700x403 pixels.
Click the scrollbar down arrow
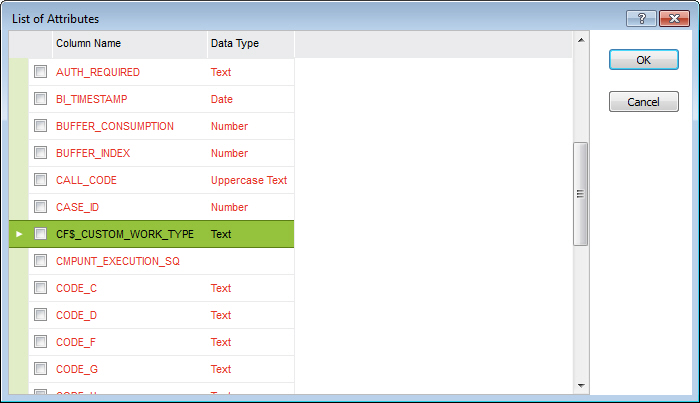tap(580, 385)
